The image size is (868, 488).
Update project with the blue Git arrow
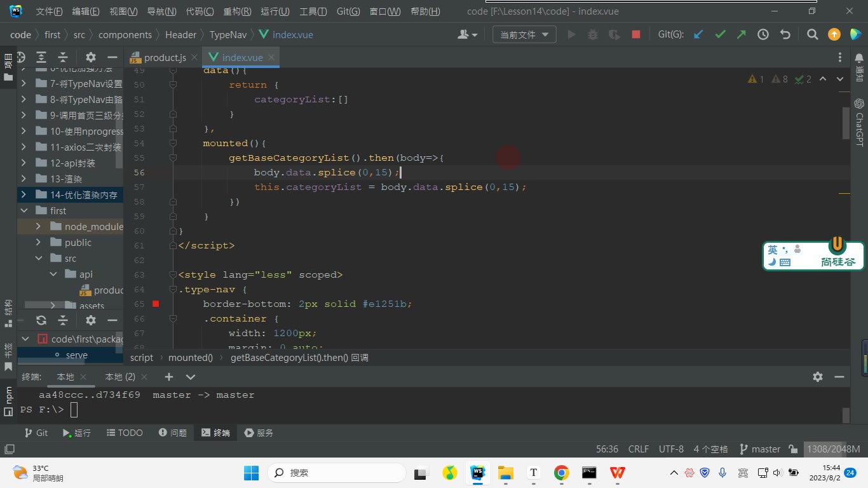(698, 35)
